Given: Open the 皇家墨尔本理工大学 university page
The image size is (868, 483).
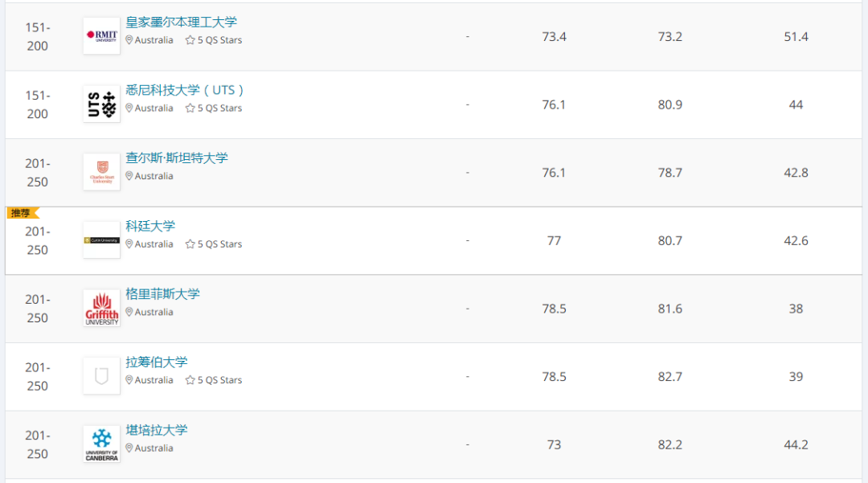Looking at the screenshot, I should 182,23.
